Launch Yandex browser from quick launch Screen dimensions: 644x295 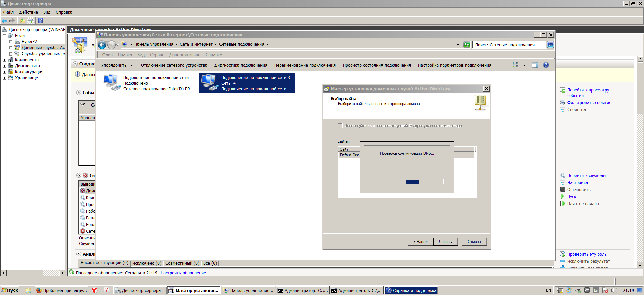point(95,290)
